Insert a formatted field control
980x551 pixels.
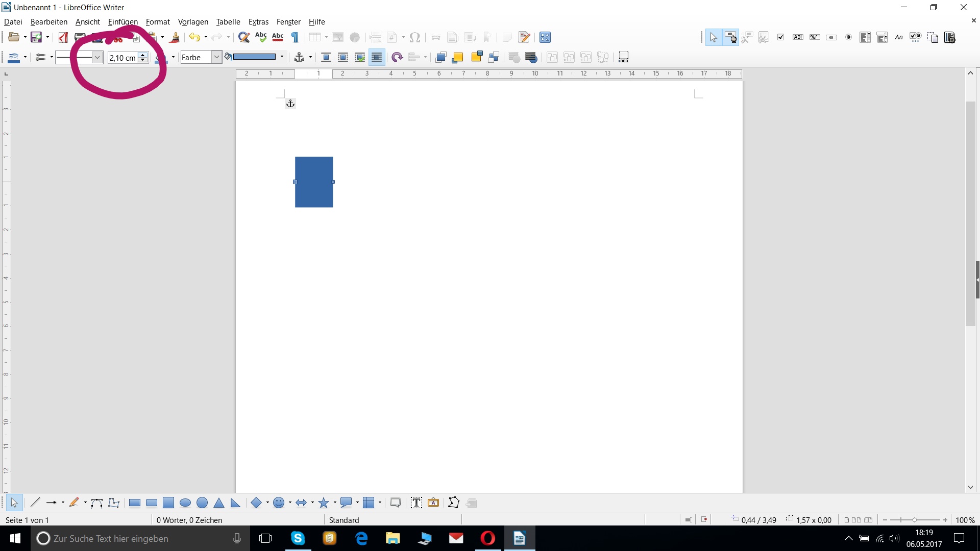point(815,37)
